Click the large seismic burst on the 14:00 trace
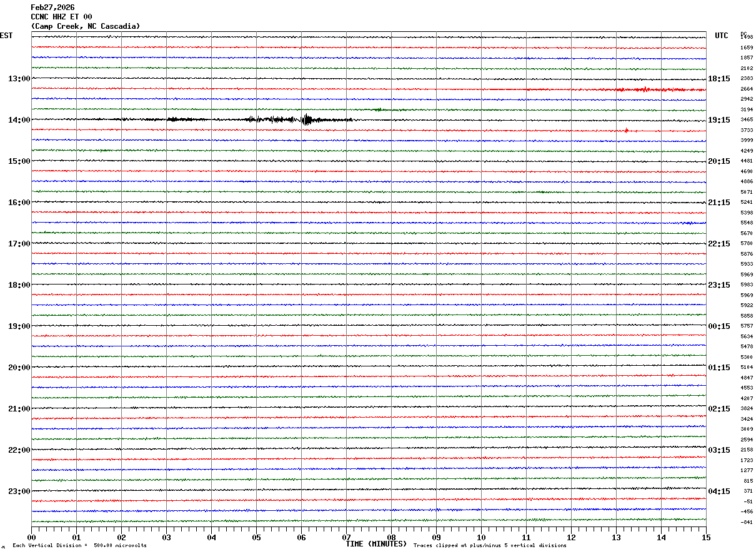Viewport: 756px width, 554px height. coord(306,119)
